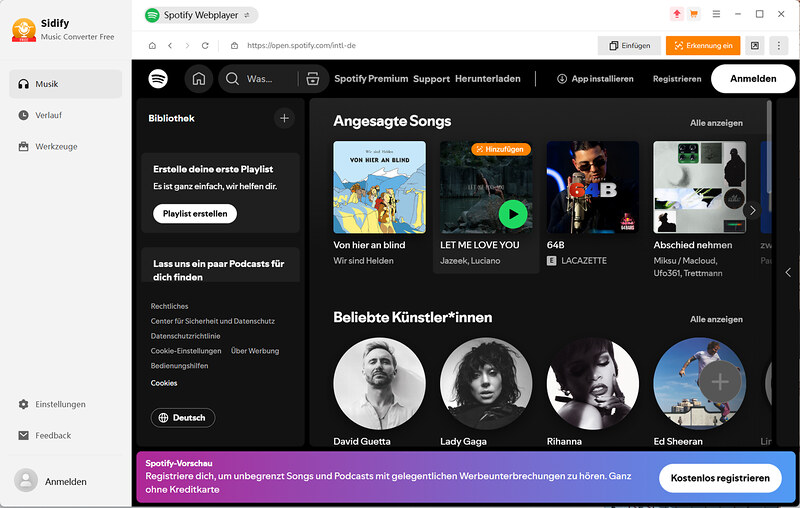
Task: Click the Sidify app logo
Action: [x=24, y=30]
